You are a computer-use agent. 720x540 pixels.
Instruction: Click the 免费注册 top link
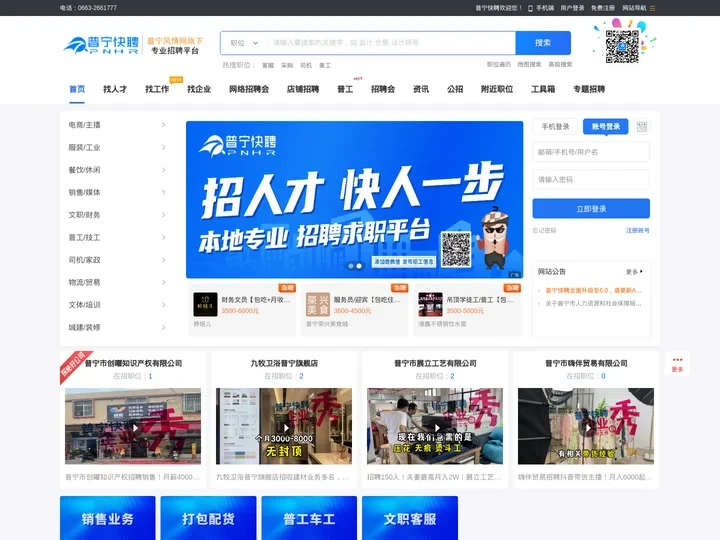tap(603, 8)
